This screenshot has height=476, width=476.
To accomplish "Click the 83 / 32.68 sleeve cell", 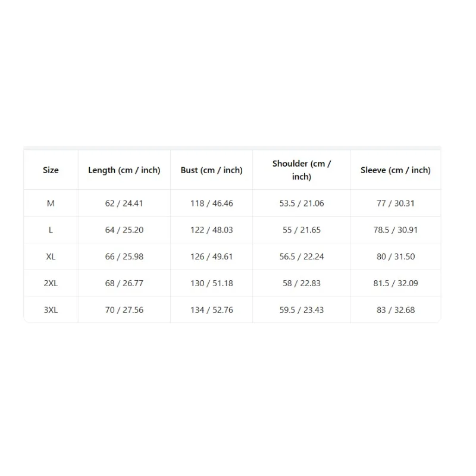I will click(x=396, y=311).
